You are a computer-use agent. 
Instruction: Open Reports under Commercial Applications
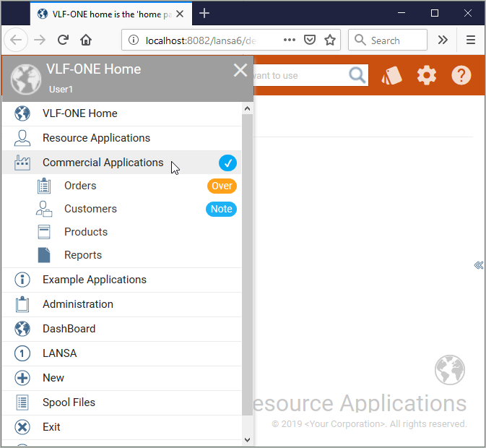(121, 255)
